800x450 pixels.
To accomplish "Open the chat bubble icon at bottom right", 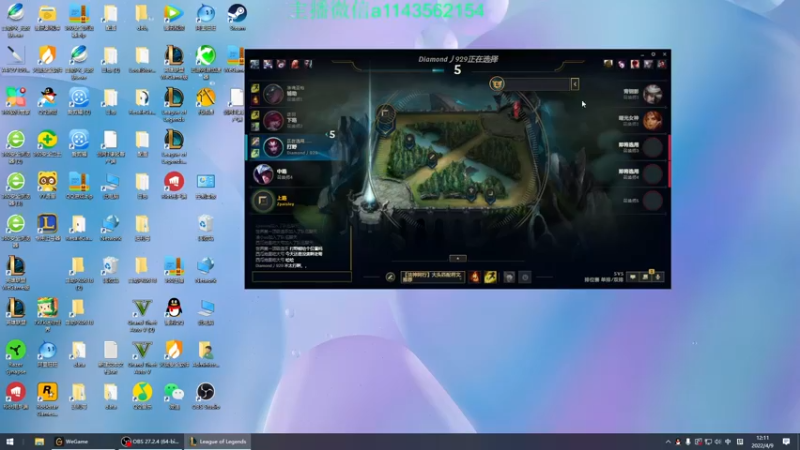I will coord(633,277).
